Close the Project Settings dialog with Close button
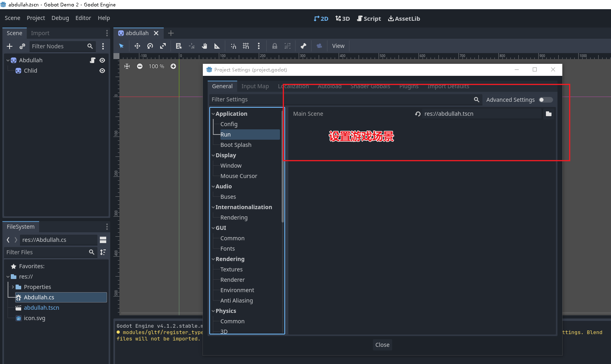611x364 pixels. click(382, 345)
